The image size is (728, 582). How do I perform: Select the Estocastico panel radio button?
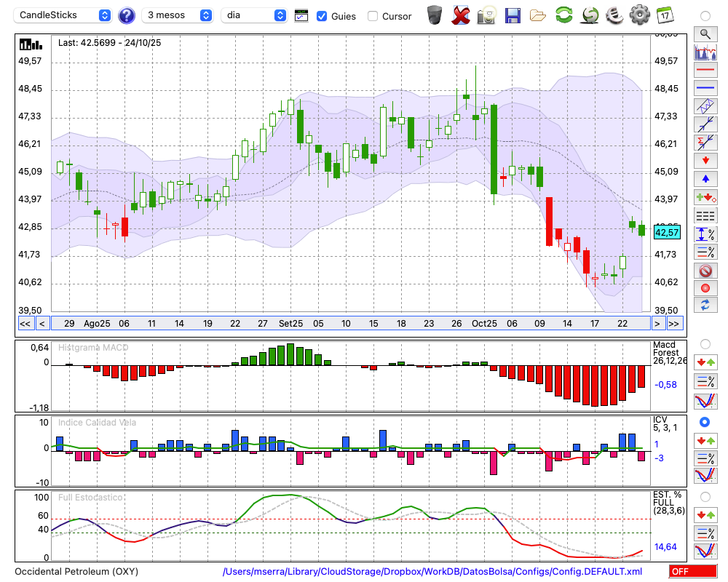[x=705, y=497]
